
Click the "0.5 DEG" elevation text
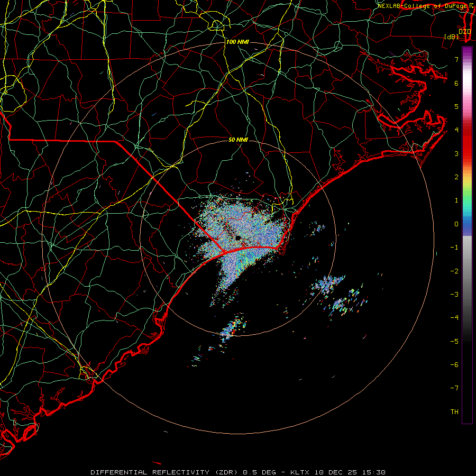point(259,472)
